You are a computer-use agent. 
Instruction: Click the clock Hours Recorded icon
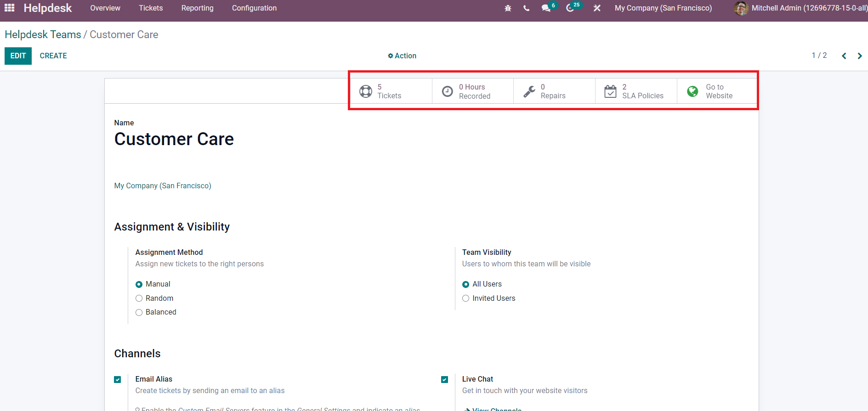coord(448,91)
